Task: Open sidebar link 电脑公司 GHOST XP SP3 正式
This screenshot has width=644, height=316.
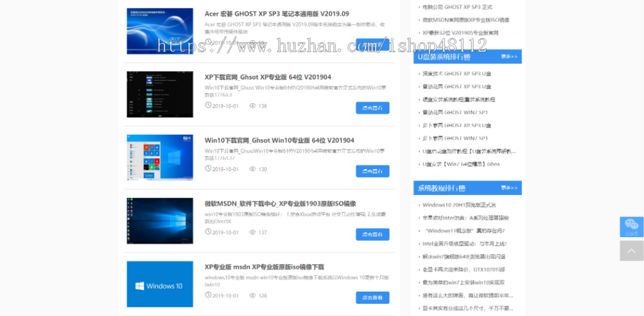Action: [x=457, y=7]
